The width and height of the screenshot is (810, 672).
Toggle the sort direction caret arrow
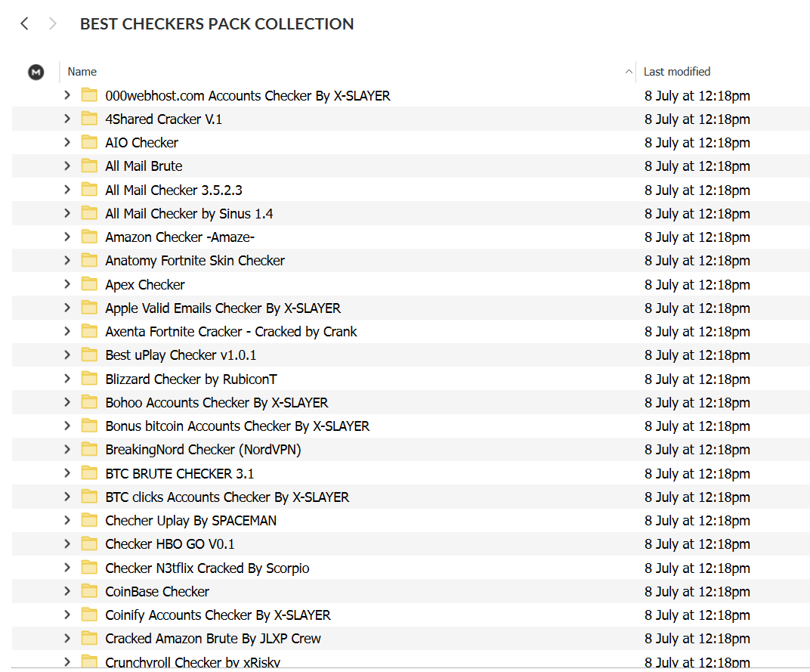point(629,72)
